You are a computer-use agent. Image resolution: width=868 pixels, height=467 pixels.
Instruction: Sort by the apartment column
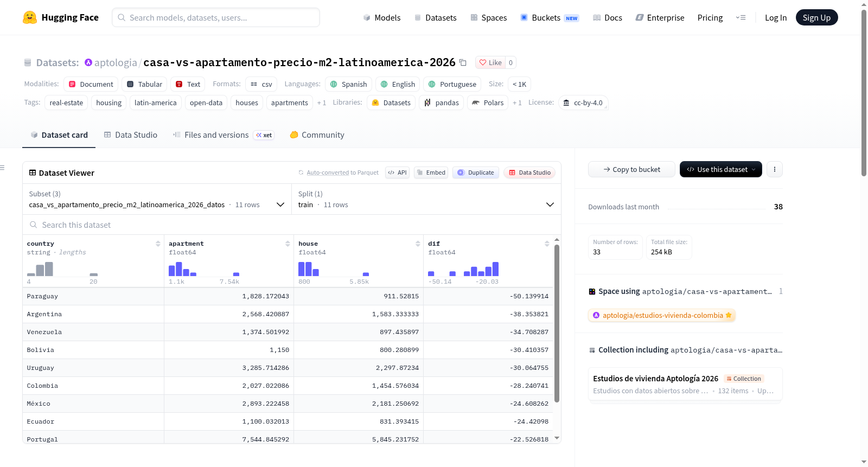point(288,244)
